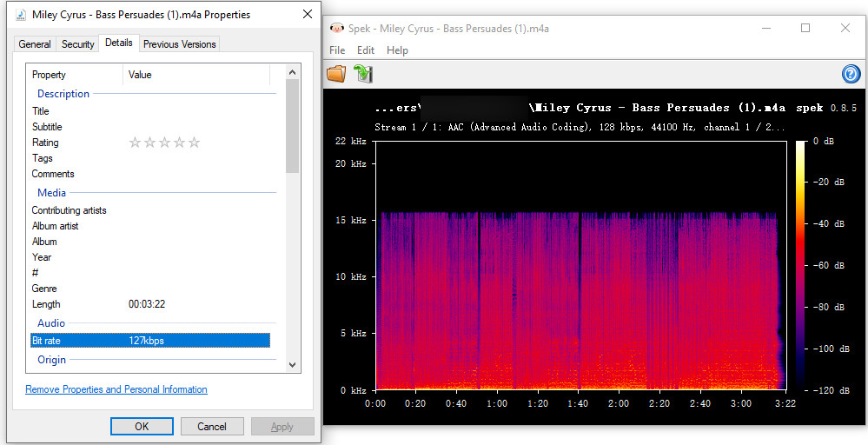Click the Cancel button in Properties dialog
This screenshot has width=868, height=445.
click(x=212, y=426)
